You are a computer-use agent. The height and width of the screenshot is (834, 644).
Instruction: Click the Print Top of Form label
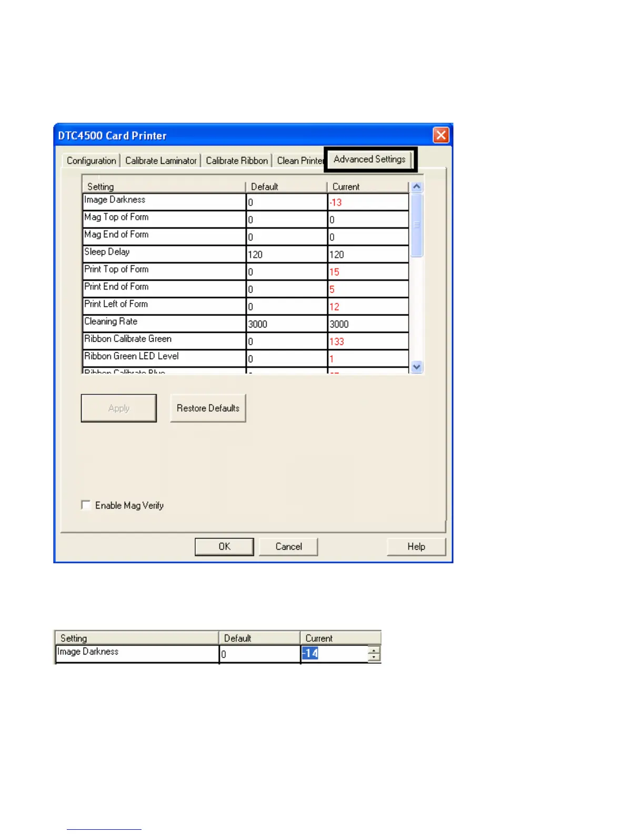coord(116,270)
